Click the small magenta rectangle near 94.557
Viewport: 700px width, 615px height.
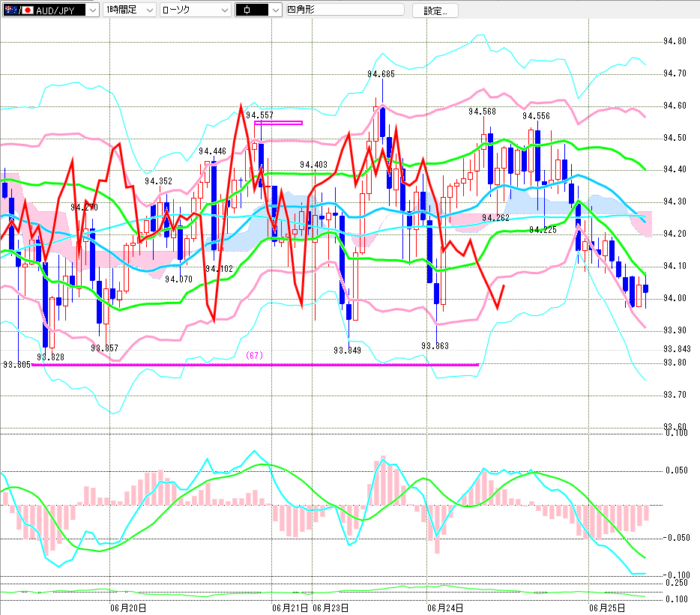(278, 123)
